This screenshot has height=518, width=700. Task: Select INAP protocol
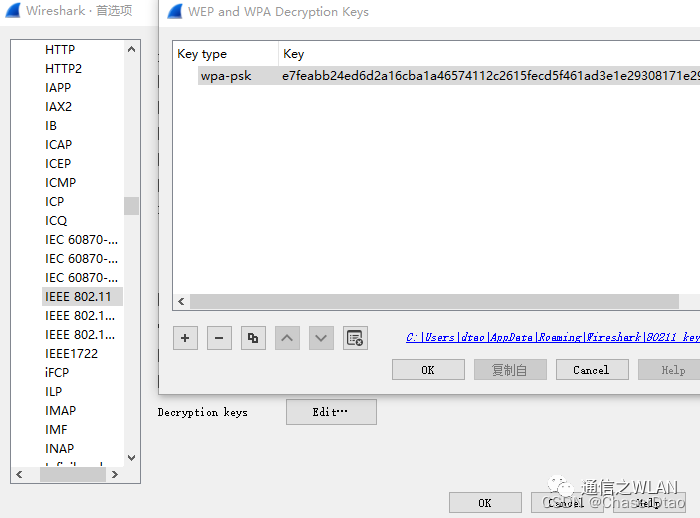click(x=60, y=448)
